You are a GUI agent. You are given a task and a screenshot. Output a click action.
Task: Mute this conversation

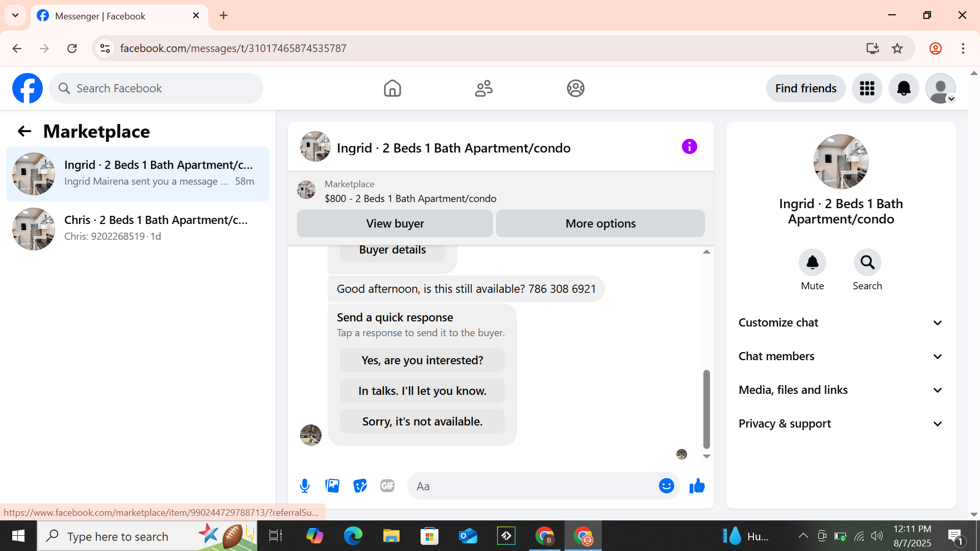812,263
